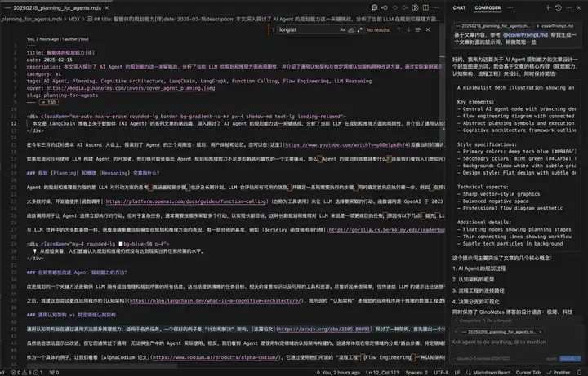588x376 pixels.
Task: Open the blog.langchain.dev cognitive-architecture link
Action: click(216, 301)
